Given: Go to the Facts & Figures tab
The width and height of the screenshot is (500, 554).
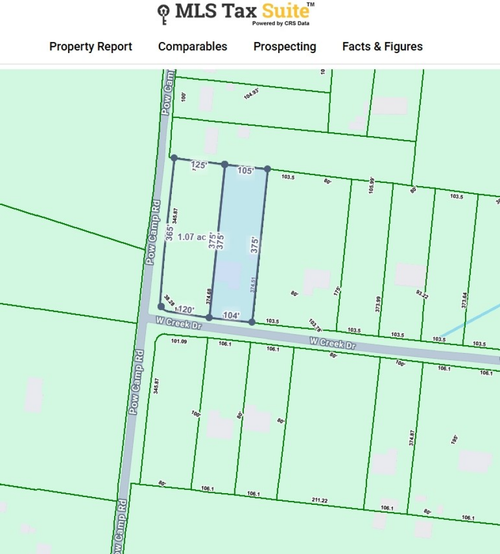Looking at the screenshot, I should [x=382, y=47].
